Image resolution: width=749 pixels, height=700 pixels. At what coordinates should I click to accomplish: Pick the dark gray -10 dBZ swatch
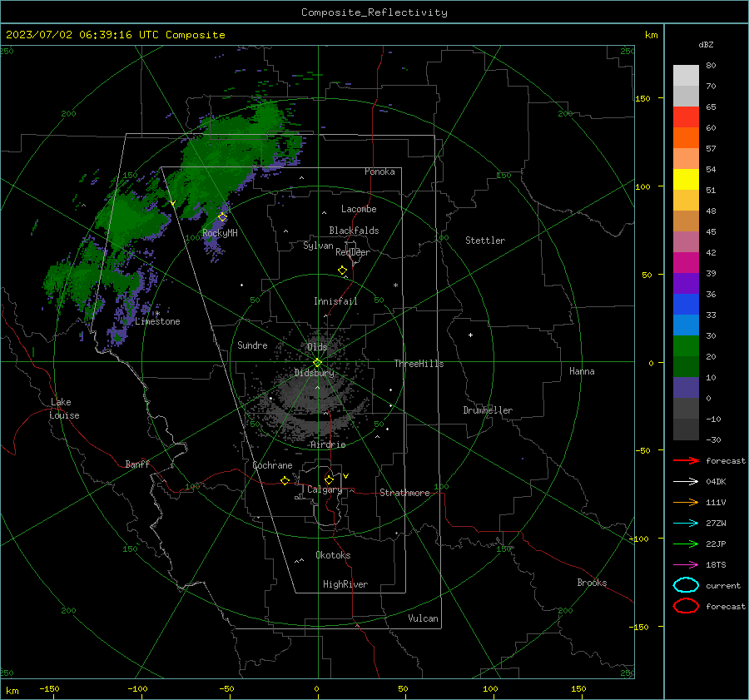[x=686, y=429]
